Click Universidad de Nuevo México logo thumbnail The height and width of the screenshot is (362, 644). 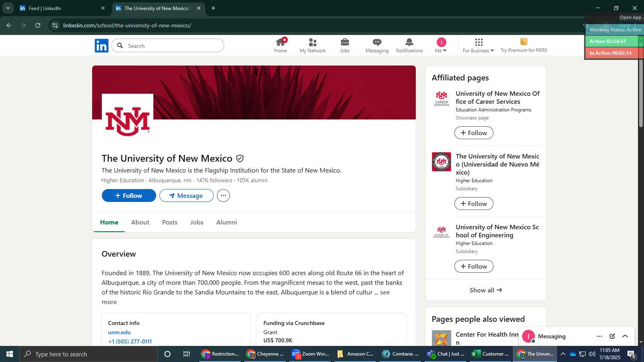442,162
